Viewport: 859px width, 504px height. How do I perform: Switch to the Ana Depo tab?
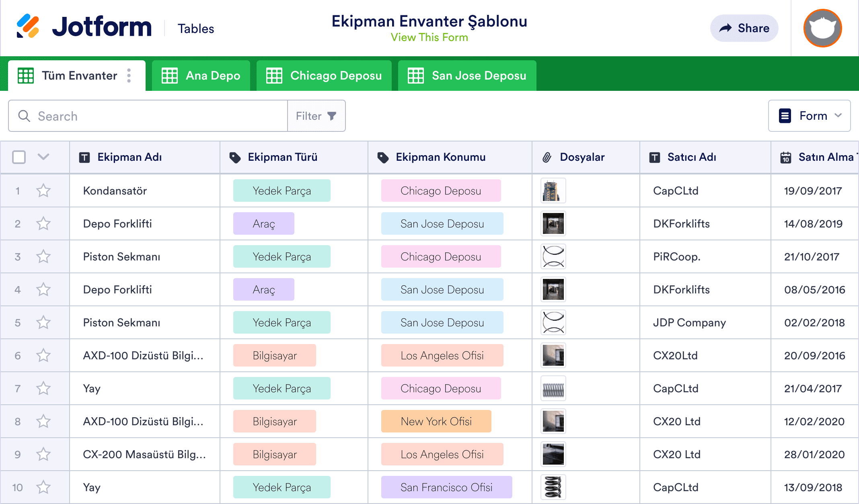(x=201, y=76)
